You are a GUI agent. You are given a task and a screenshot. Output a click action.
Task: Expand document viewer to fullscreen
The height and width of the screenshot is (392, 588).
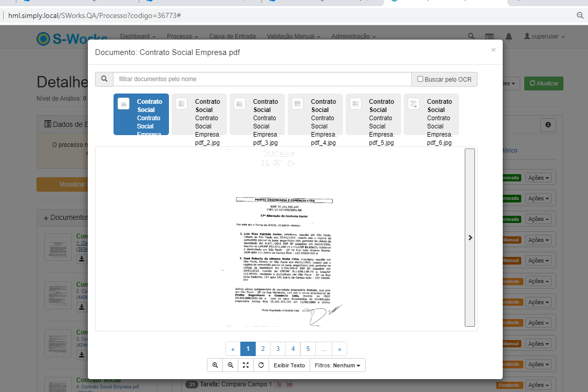click(245, 365)
